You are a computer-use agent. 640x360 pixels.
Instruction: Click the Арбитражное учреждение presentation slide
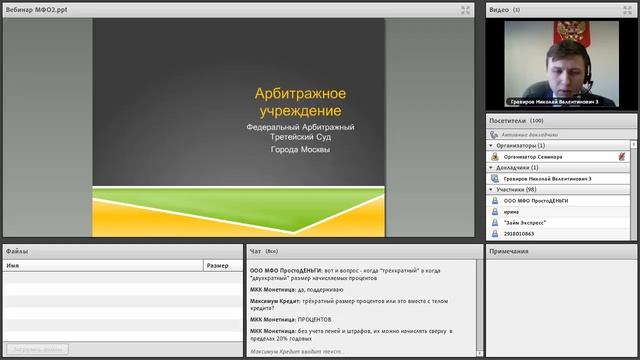(x=239, y=127)
